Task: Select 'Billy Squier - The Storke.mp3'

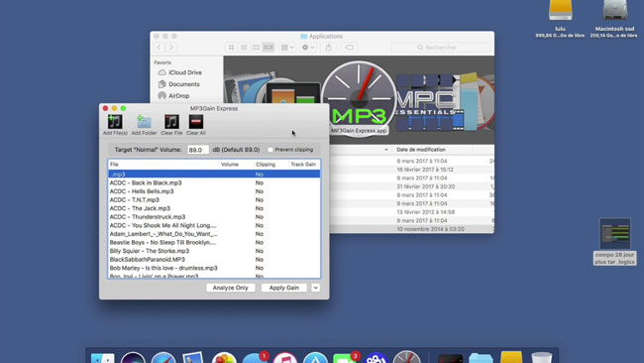Action: [214, 251]
